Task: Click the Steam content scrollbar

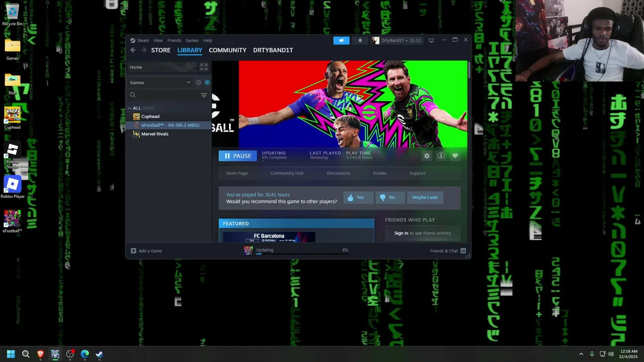Action: point(469,70)
